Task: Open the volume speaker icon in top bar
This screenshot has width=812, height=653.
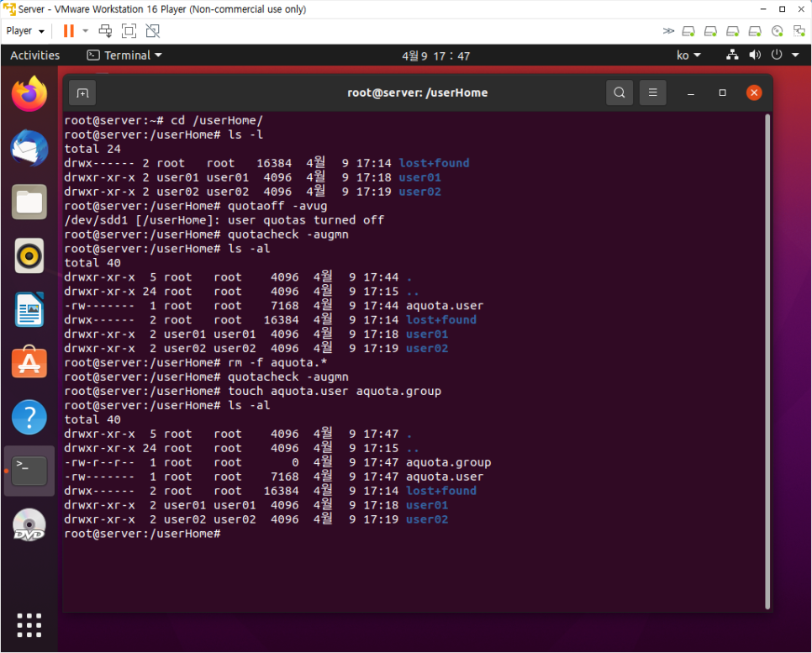Action: point(755,55)
